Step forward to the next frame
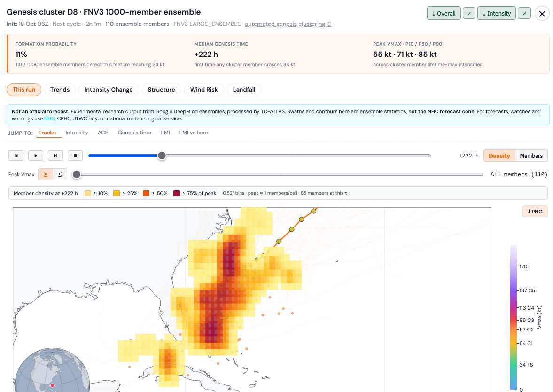Viewport: 553px width, 392px height. click(55, 156)
